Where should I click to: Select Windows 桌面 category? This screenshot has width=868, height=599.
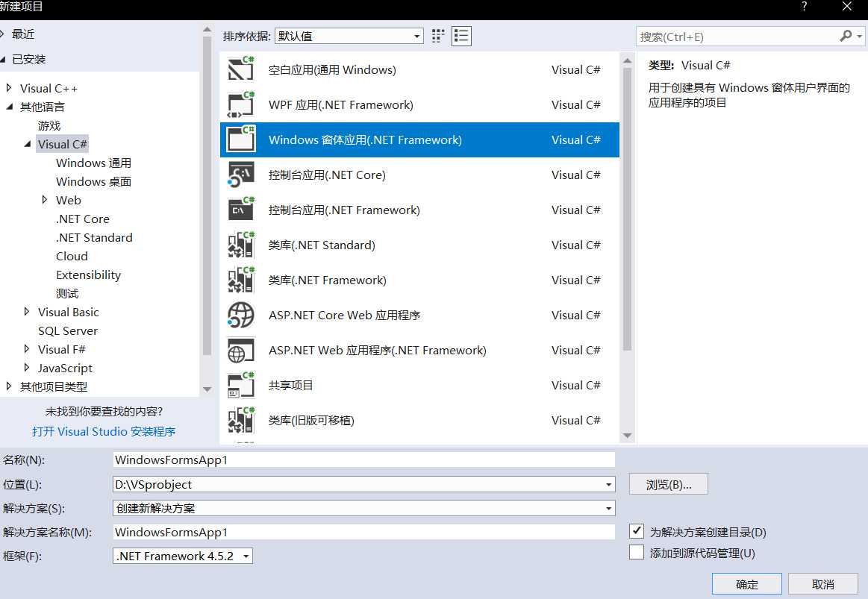(x=93, y=181)
